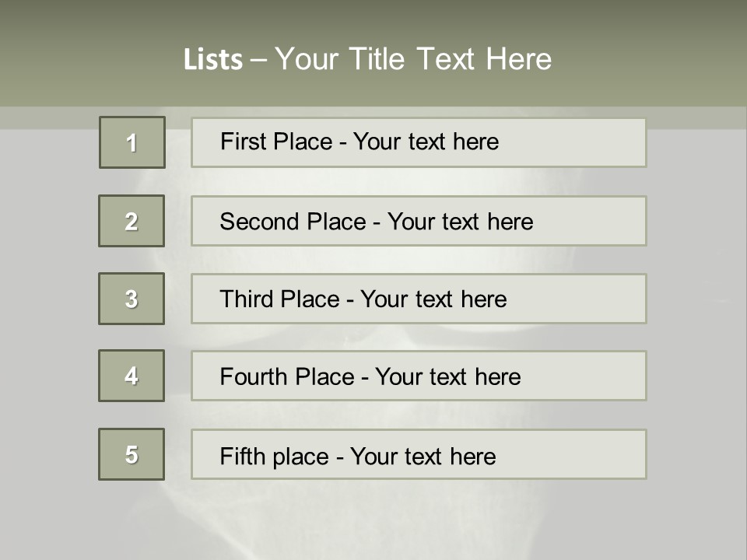Select the number 1 box
The height and width of the screenshot is (560, 747).
(x=132, y=142)
